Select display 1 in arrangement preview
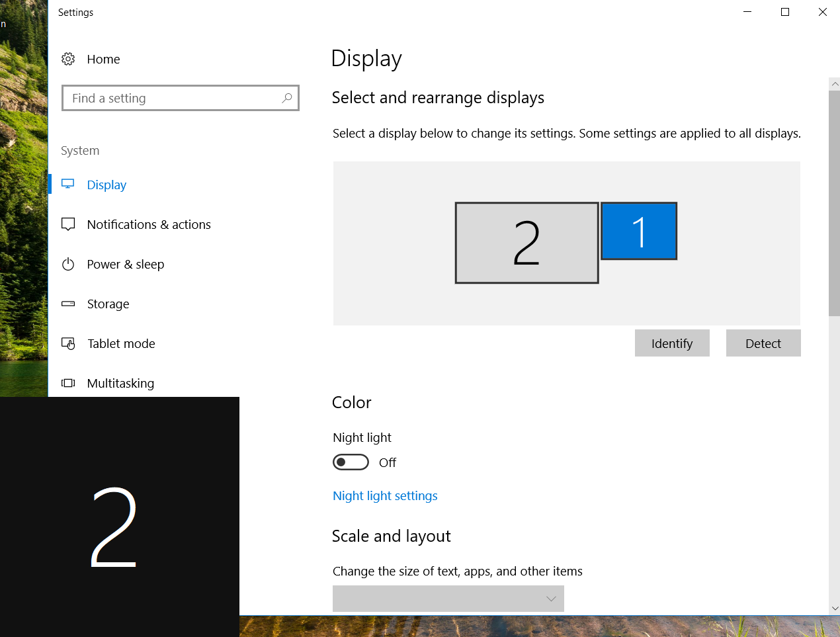 (x=639, y=231)
